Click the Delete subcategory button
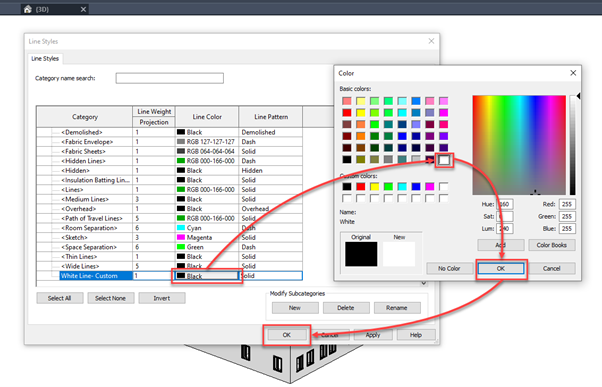The height and width of the screenshot is (387, 602). pyautogui.click(x=346, y=308)
